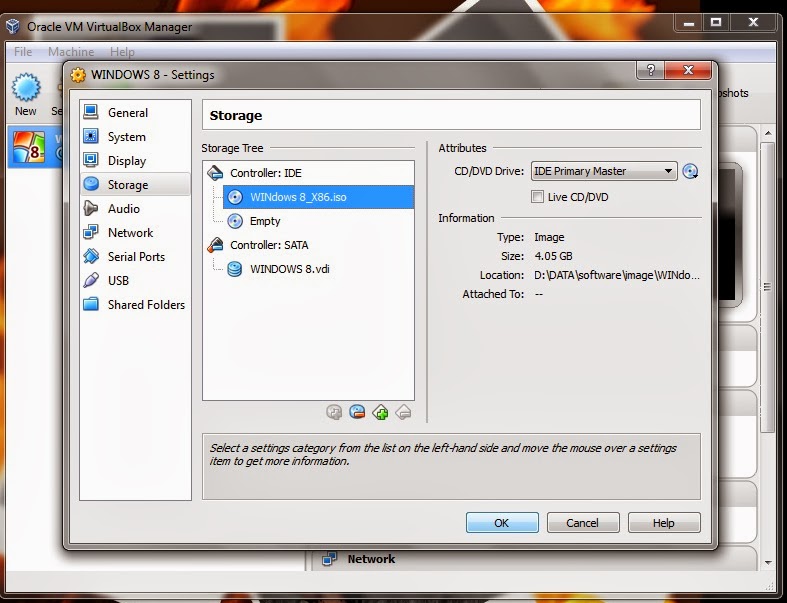Click the remove controller icon below storage tree
The image size is (787, 603).
404,412
